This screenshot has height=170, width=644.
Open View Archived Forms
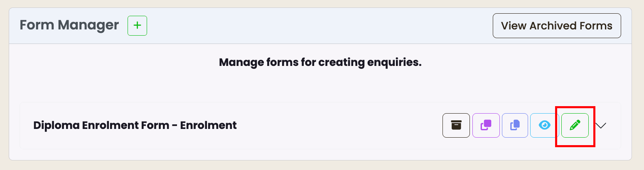[557, 26]
